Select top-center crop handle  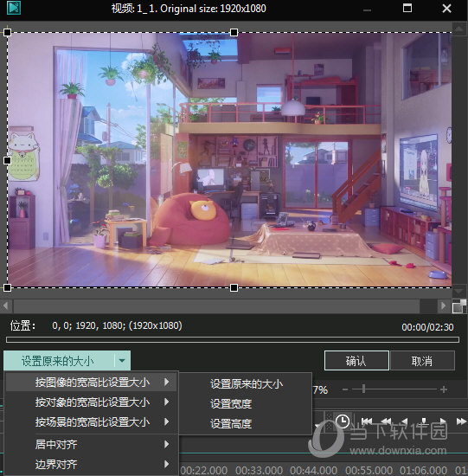(234, 32)
